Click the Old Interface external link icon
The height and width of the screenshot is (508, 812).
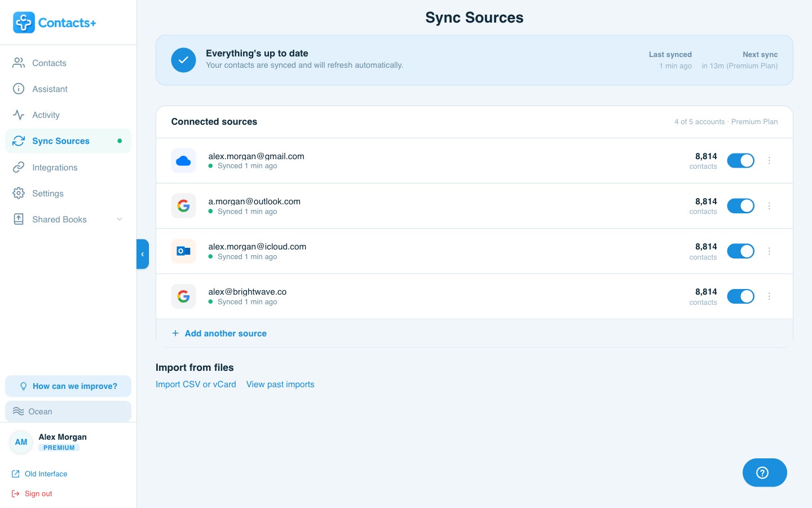(16, 474)
